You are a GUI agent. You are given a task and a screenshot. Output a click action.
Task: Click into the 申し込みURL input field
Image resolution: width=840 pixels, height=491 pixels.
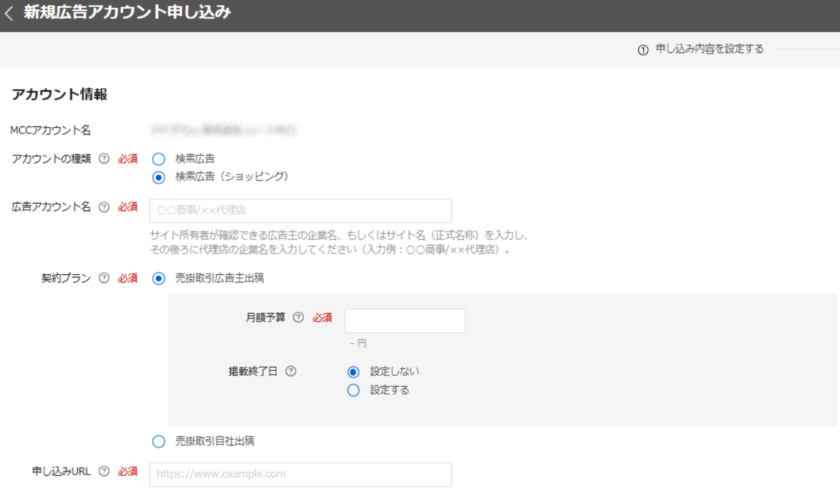(x=300, y=474)
